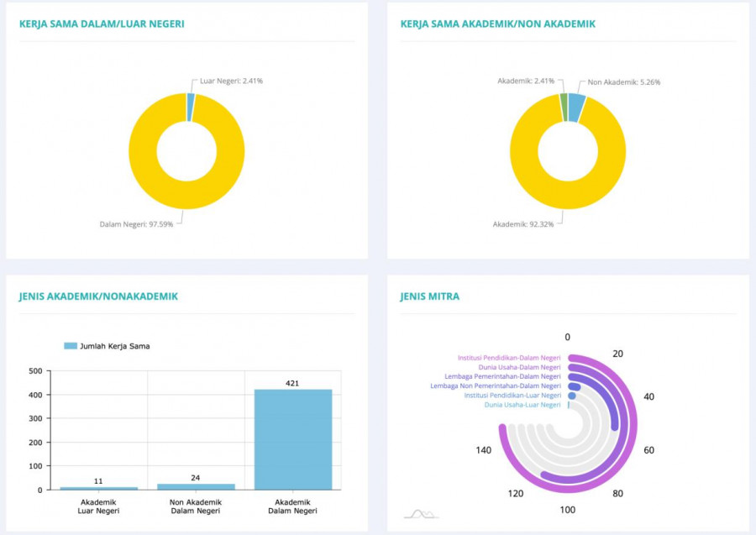Image resolution: width=756 pixels, height=535 pixels.
Task: Click the Jenis Mitra panel heading
Action: click(x=430, y=296)
